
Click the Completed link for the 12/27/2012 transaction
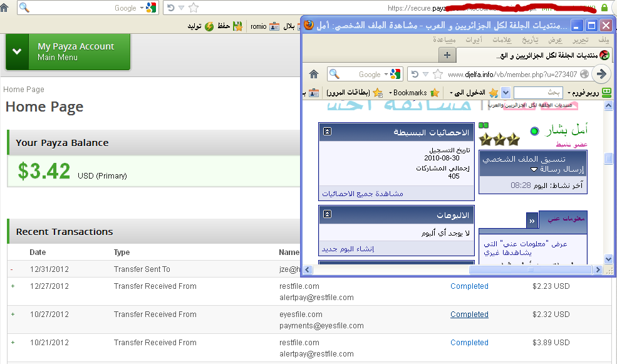tap(469, 286)
